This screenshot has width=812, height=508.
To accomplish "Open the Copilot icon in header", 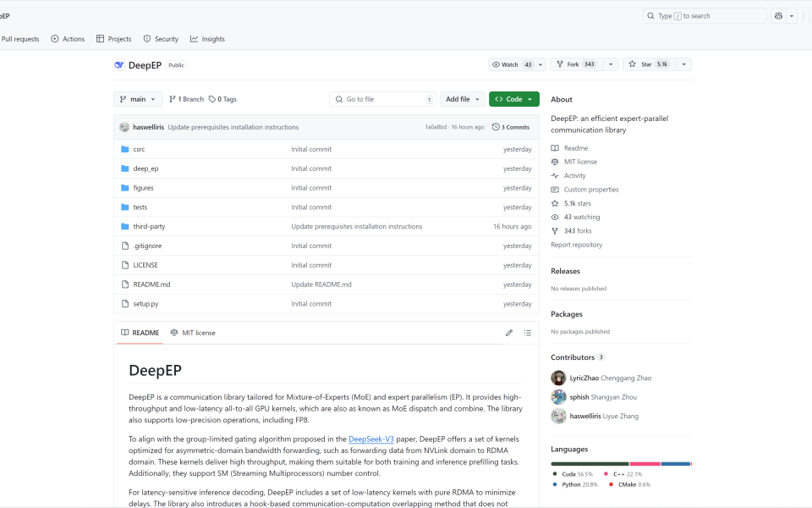I will (778, 16).
